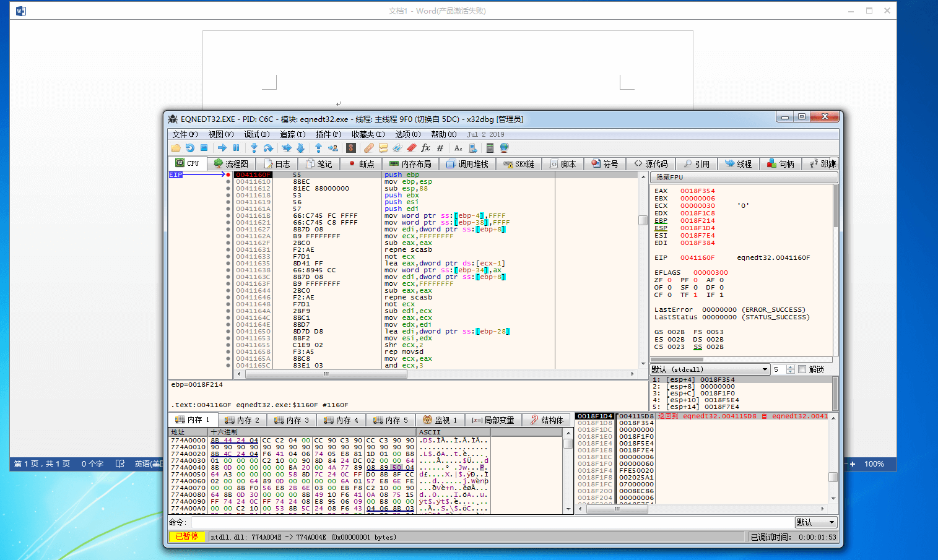Toggle breakpoint bullet at address 00411650

coord(228,332)
